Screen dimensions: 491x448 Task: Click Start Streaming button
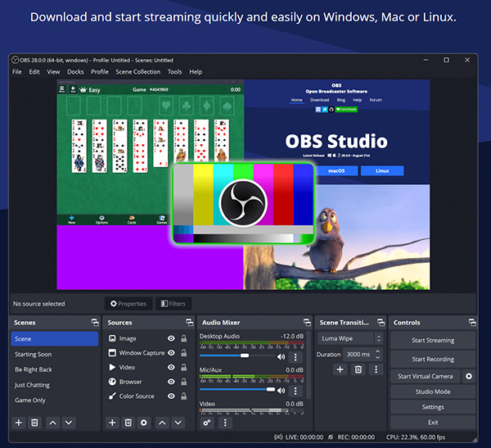[433, 341]
